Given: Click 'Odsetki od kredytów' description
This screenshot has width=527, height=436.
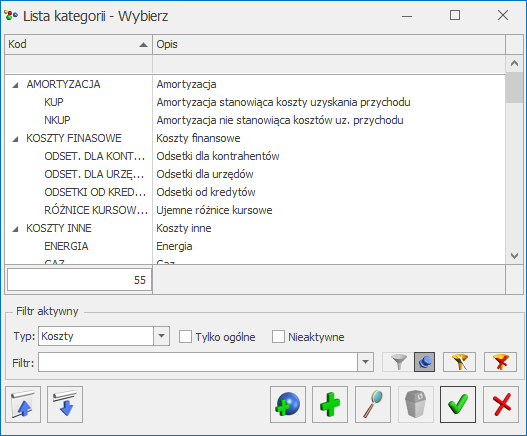Looking at the screenshot, I should click(x=206, y=192).
